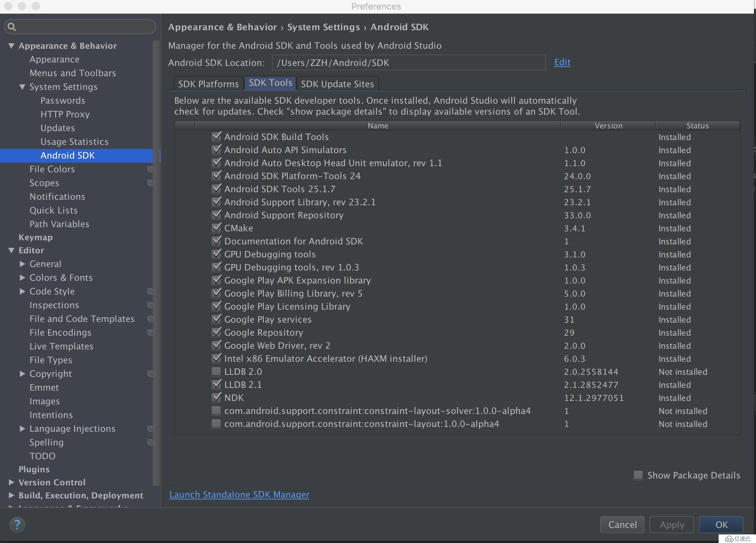Uncheck the NDK checkbox
The height and width of the screenshot is (543, 756).
tap(216, 397)
